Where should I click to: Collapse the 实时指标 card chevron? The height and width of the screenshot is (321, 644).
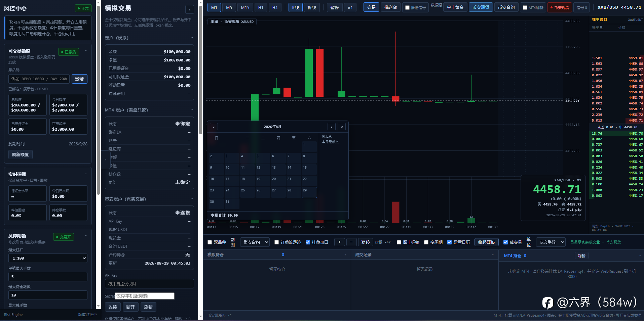click(86, 174)
